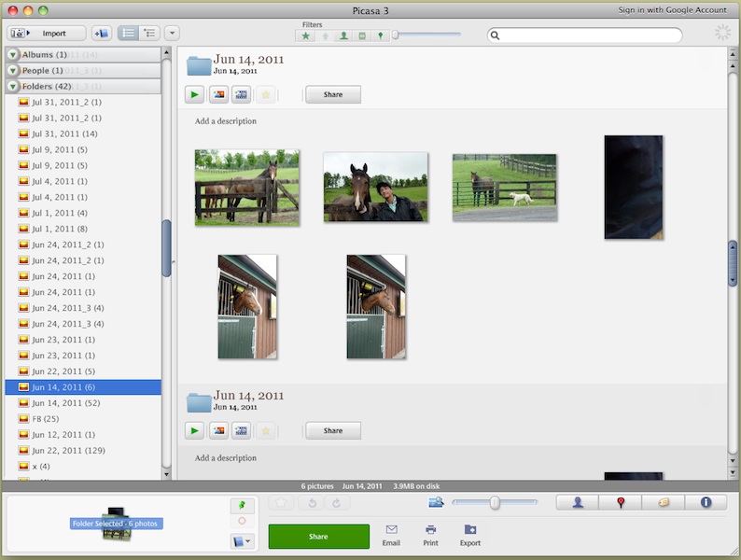Show the Tags panel
The width and height of the screenshot is (741, 560).
pyautogui.click(x=664, y=503)
